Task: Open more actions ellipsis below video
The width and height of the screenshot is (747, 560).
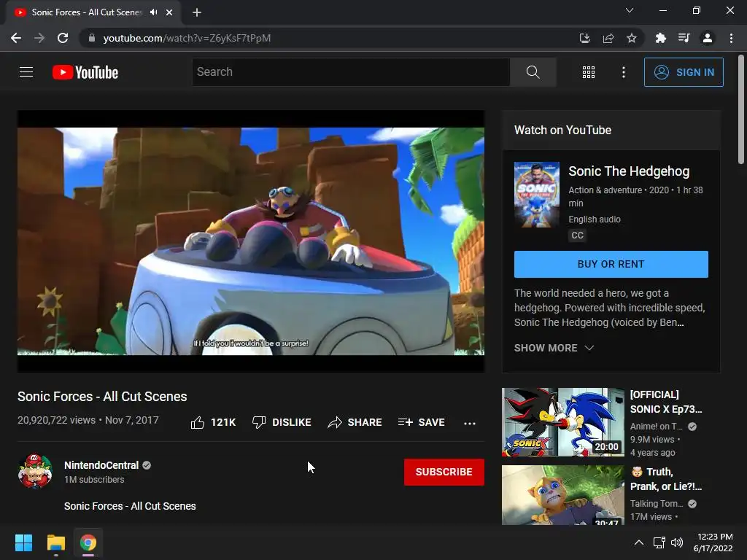Action: coord(470,424)
